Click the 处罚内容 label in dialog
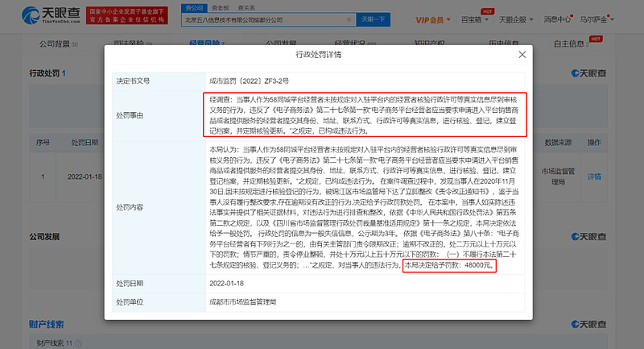Viewport: 644px width, 349px height. 130,208
